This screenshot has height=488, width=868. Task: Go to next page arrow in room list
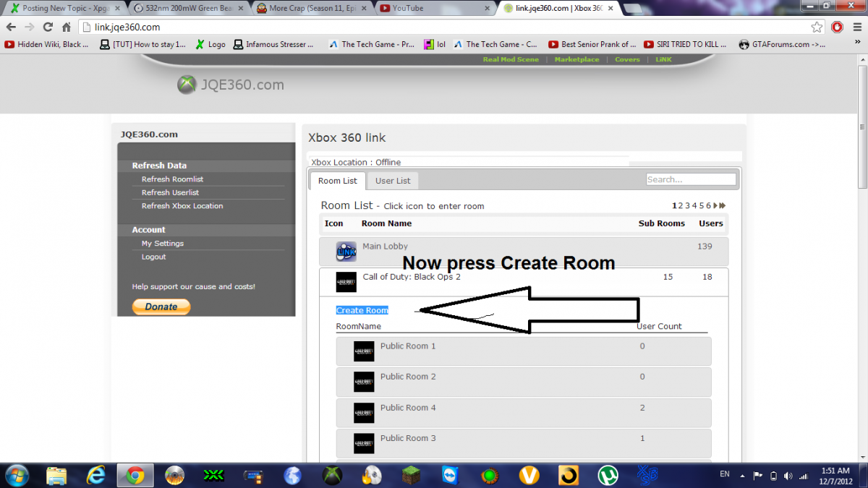pos(715,206)
